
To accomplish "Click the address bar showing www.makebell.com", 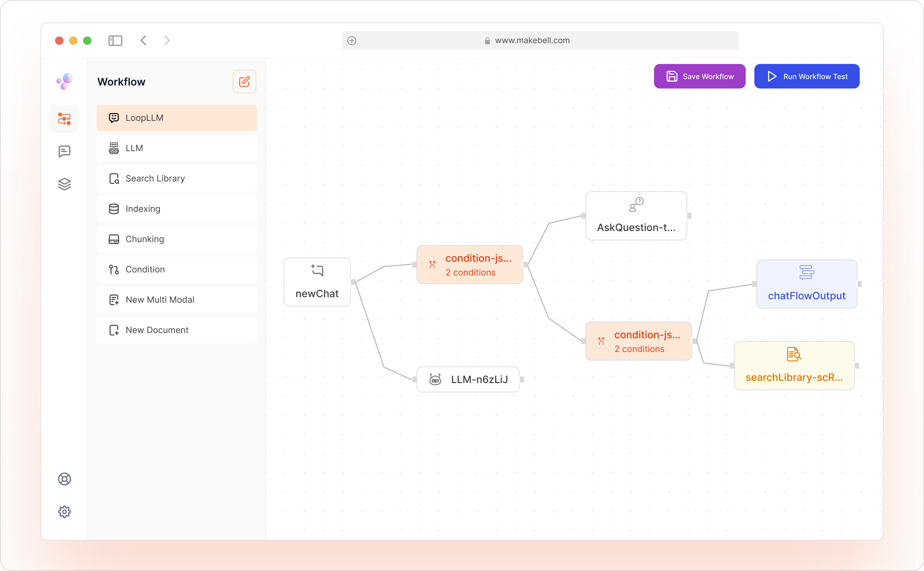I will pos(533,40).
